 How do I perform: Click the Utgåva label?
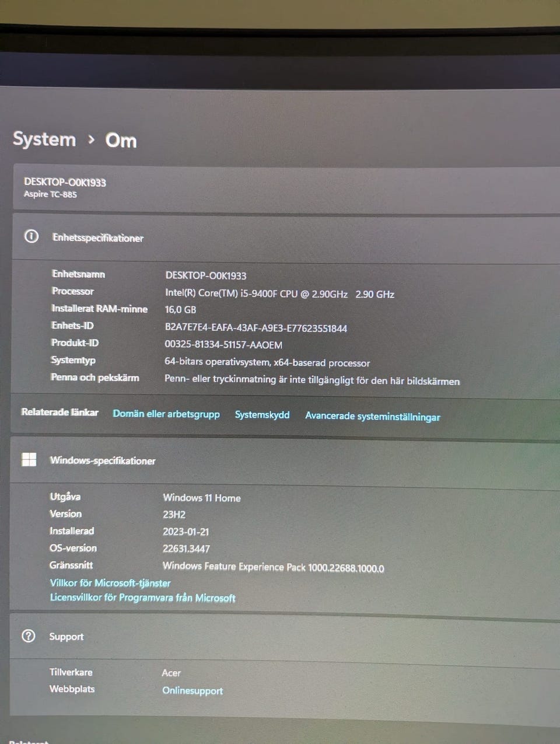[x=65, y=497]
